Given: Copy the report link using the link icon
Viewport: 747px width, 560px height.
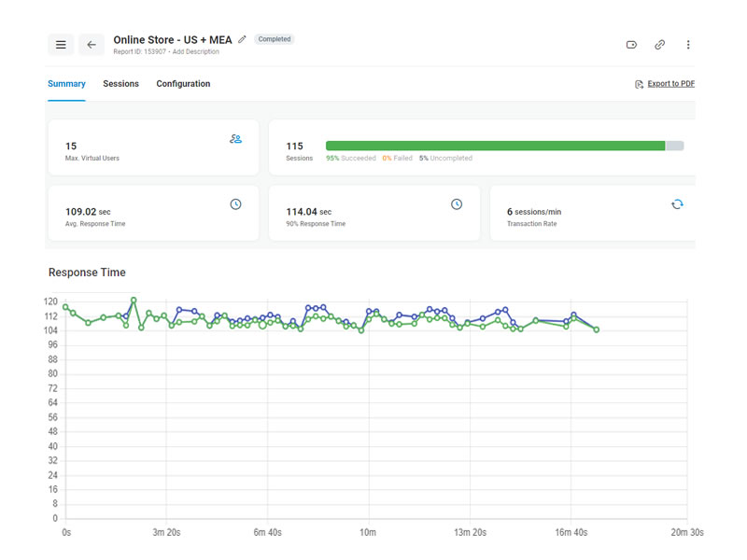Looking at the screenshot, I should tap(660, 44).
